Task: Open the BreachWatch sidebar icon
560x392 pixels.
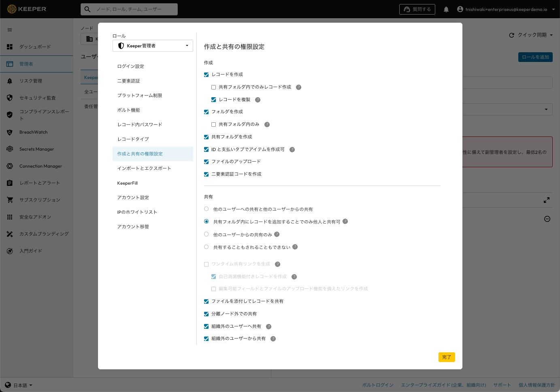Action: [x=10, y=132]
